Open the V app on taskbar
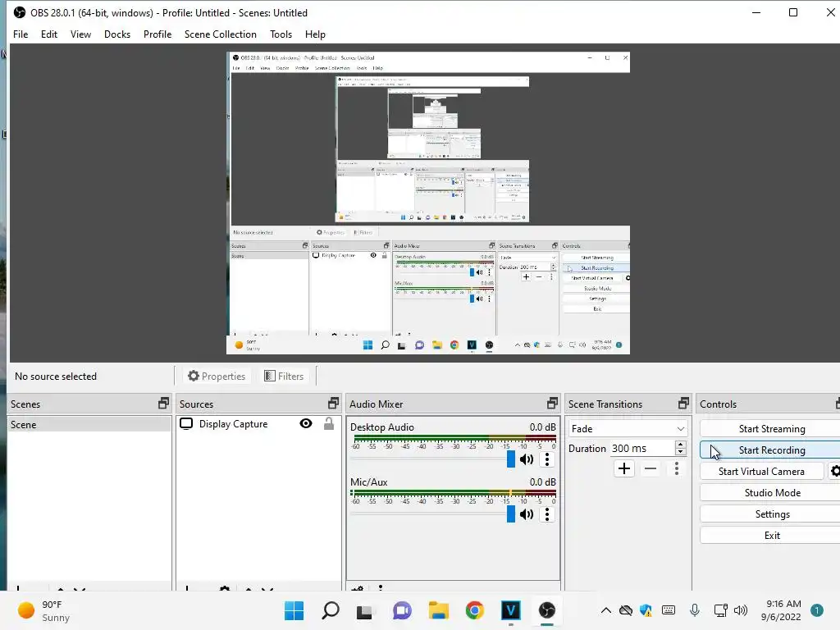The image size is (840, 630). (510, 610)
